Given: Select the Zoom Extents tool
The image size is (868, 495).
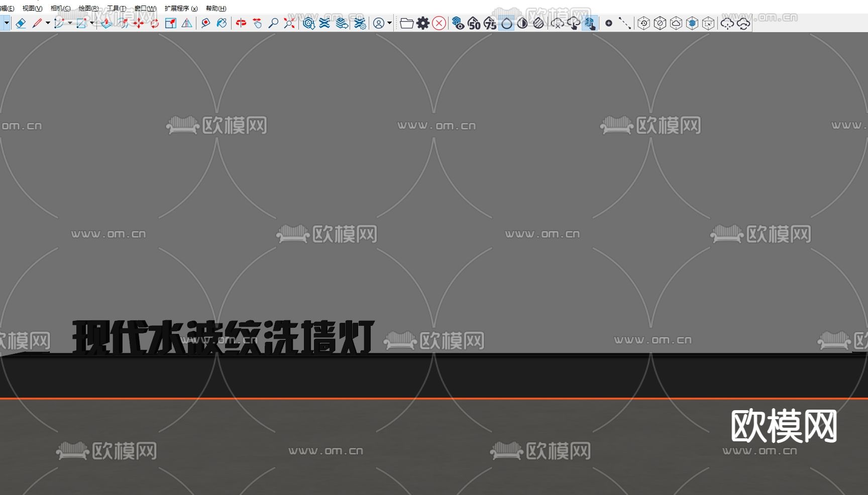Looking at the screenshot, I should [x=289, y=23].
